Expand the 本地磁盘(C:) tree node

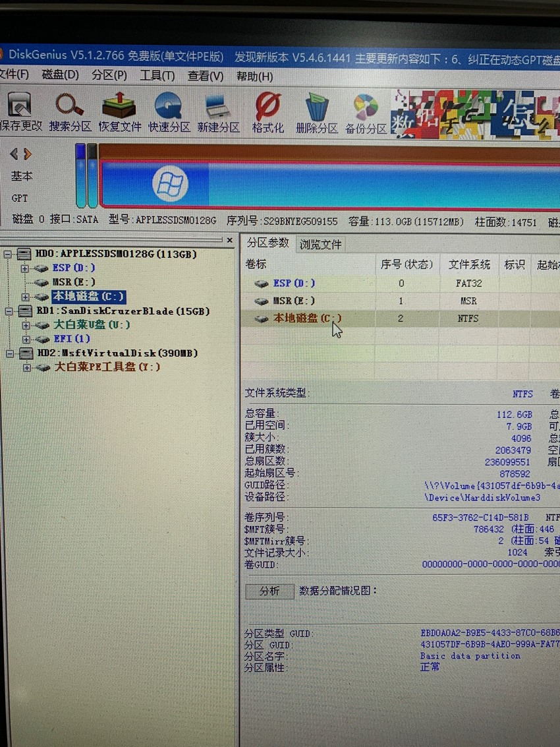coord(25,297)
